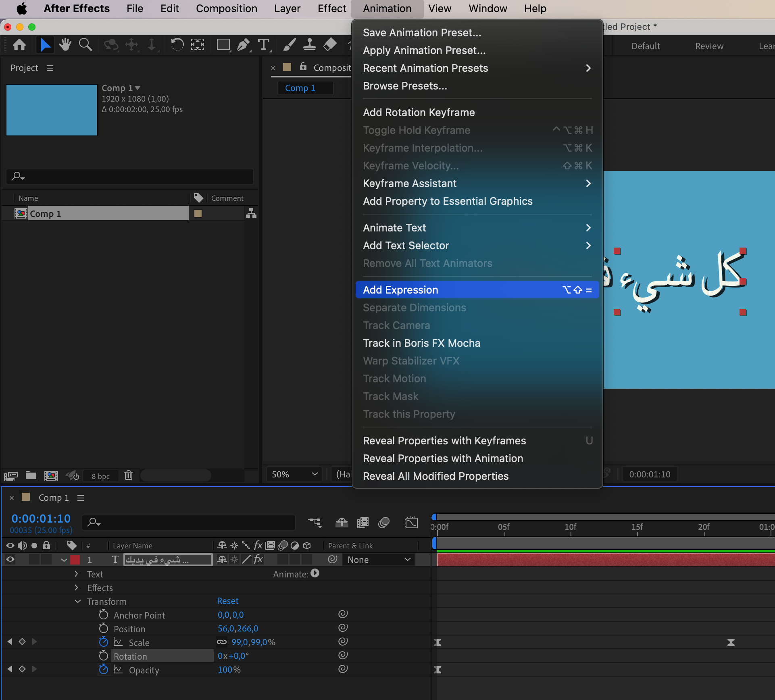
Task: Select the Type text tool
Action: [x=264, y=45]
